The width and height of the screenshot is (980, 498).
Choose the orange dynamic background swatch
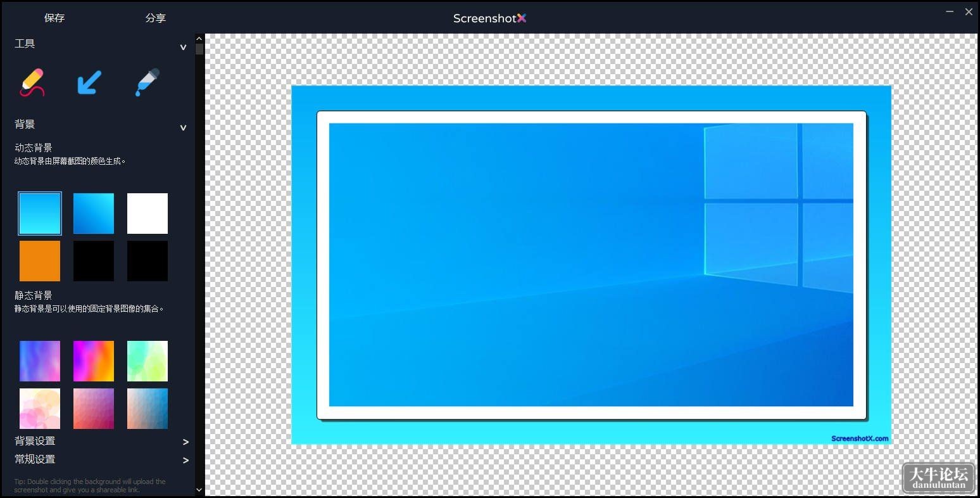[x=40, y=260]
